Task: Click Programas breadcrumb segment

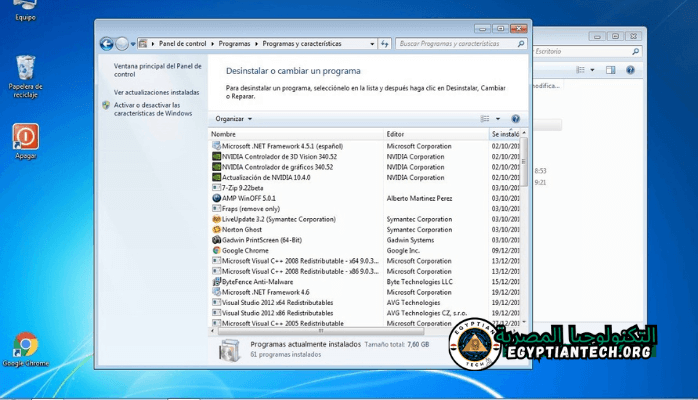Action: pyautogui.click(x=234, y=44)
